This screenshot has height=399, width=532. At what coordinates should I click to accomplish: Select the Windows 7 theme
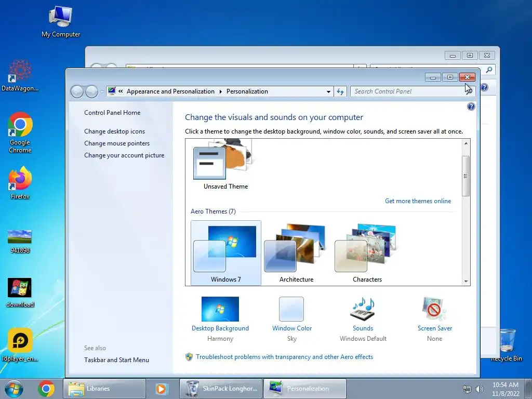coord(226,253)
